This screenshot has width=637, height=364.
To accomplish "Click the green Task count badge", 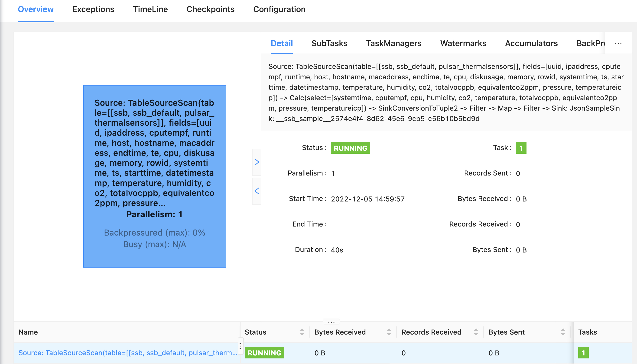I will click(521, 148).
